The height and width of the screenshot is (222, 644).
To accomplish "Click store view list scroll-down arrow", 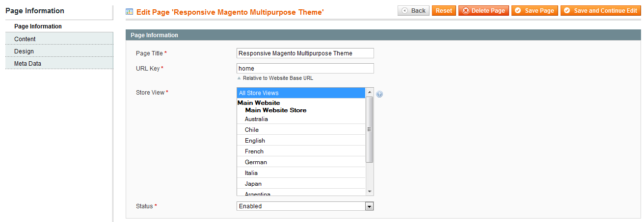I will click(370, 192).
